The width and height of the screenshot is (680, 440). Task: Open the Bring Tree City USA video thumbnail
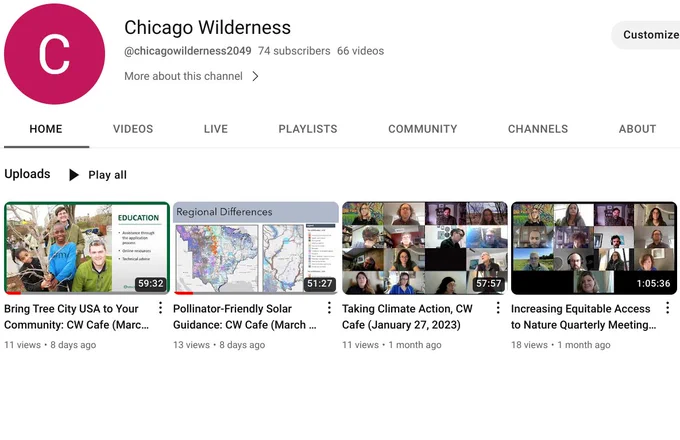tap(87, 248)
